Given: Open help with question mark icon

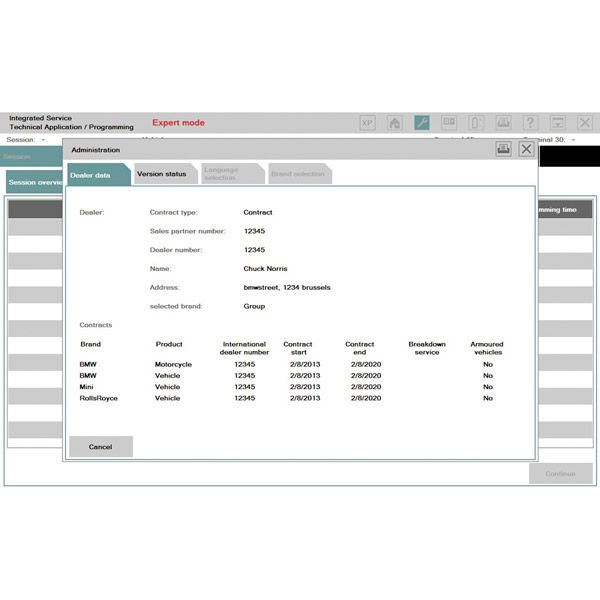Looking at the screenshot, I should pos(531,123).
